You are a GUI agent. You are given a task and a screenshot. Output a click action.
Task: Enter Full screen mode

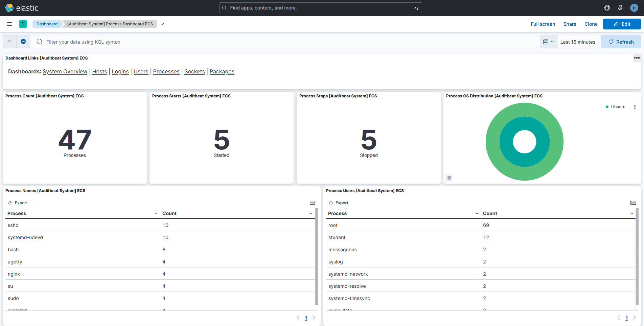pos(543,24)
